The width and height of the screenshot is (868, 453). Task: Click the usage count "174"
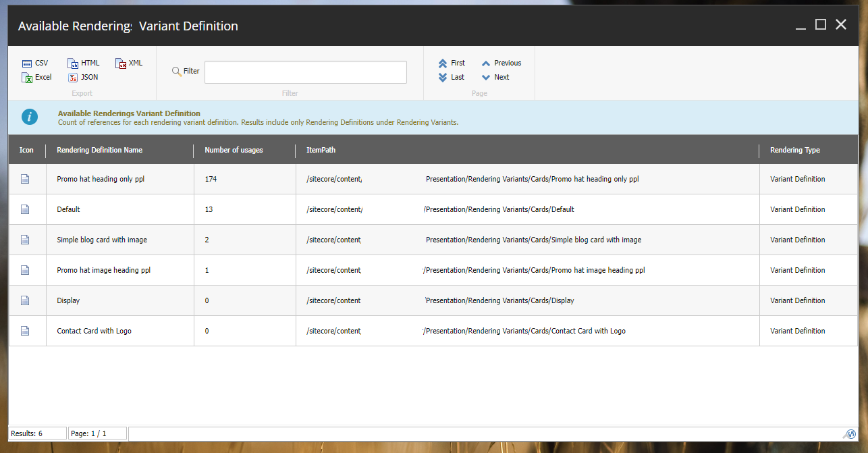(211, 179)
